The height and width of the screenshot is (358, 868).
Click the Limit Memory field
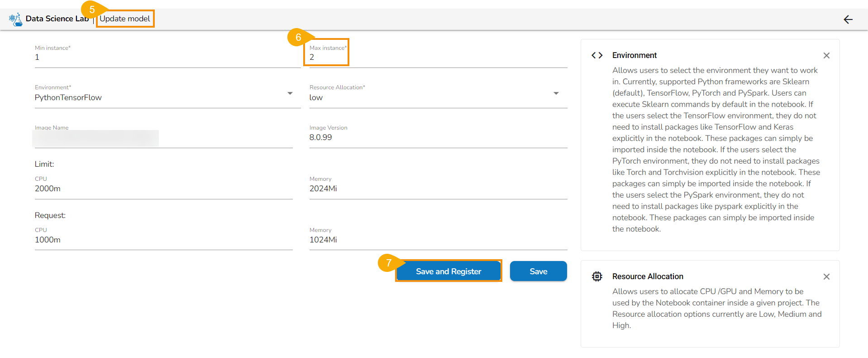coord(437,189)
